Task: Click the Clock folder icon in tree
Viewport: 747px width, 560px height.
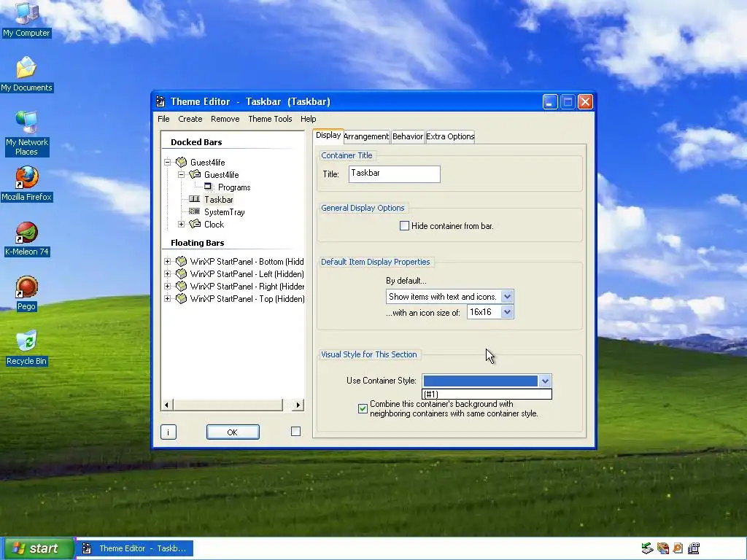Action: (x=195, y=224)
